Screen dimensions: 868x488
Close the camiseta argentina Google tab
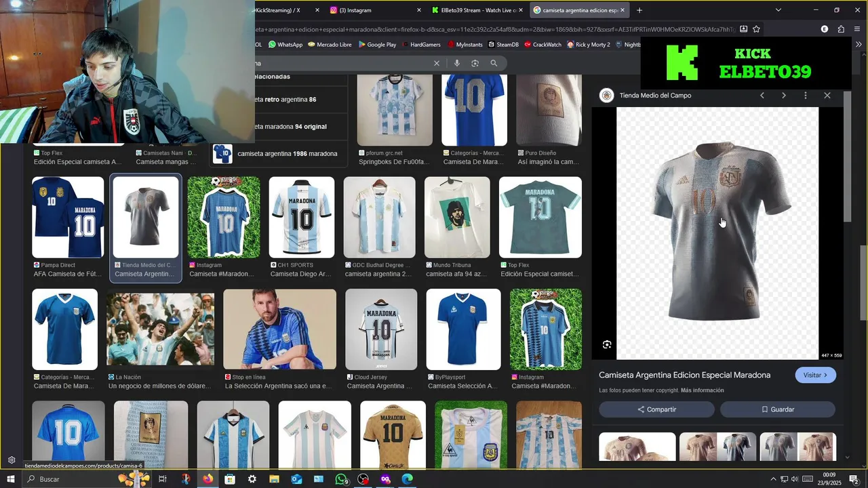(623, 10)
